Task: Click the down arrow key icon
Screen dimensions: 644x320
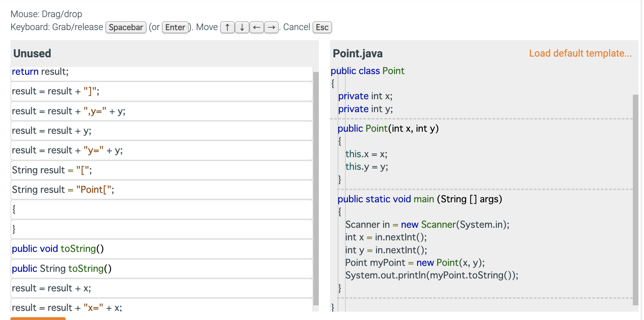Action: click(x=242, y=27)
